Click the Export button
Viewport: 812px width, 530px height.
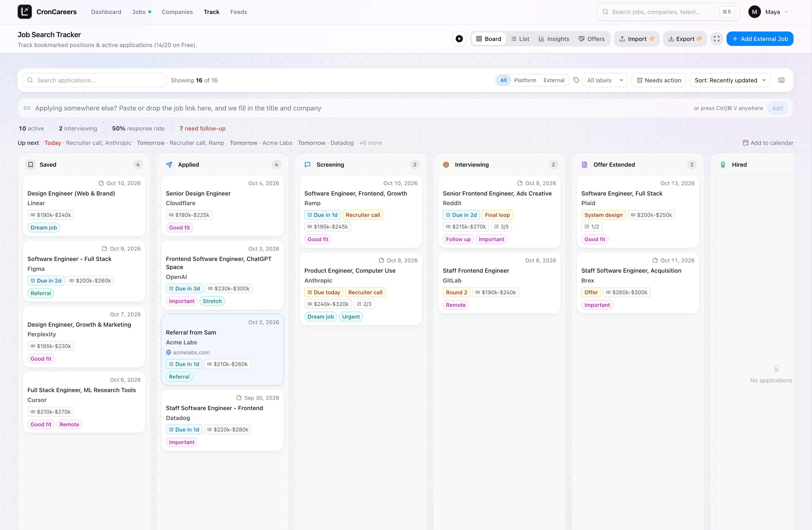click(x=685, y=39)
